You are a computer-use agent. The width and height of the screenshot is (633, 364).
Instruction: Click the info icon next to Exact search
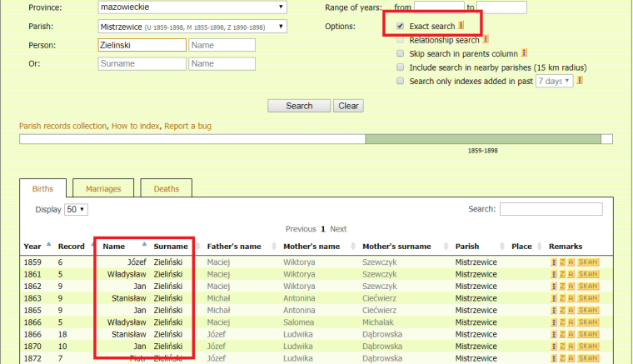point(461,27)
